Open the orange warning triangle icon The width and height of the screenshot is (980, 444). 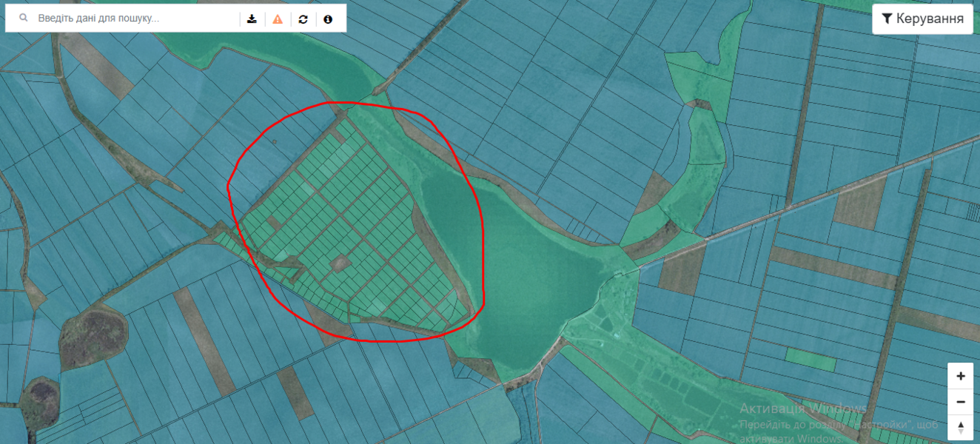coord(278,19)
